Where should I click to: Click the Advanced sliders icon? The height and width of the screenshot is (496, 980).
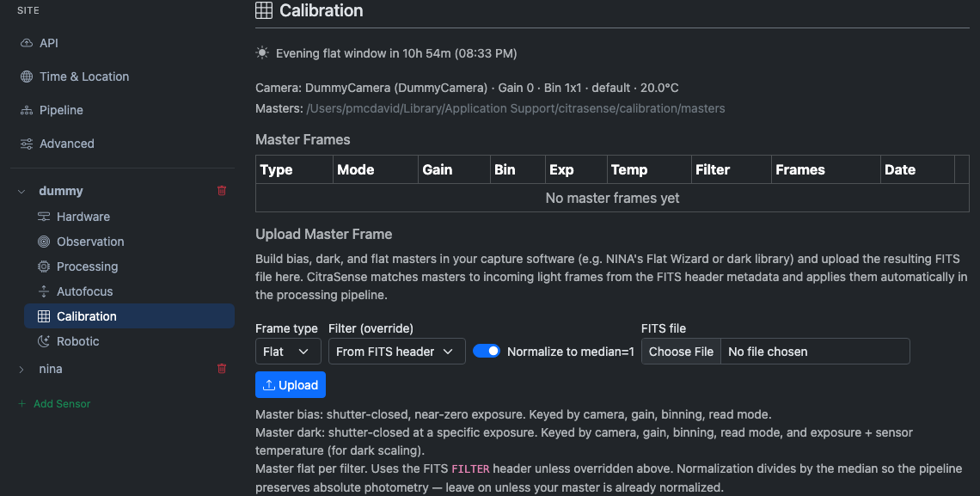point(27,144)
